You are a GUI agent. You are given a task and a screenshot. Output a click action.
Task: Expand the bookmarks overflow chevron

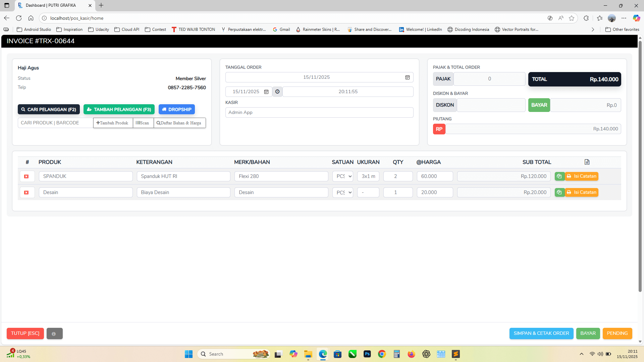pos(593,29)
